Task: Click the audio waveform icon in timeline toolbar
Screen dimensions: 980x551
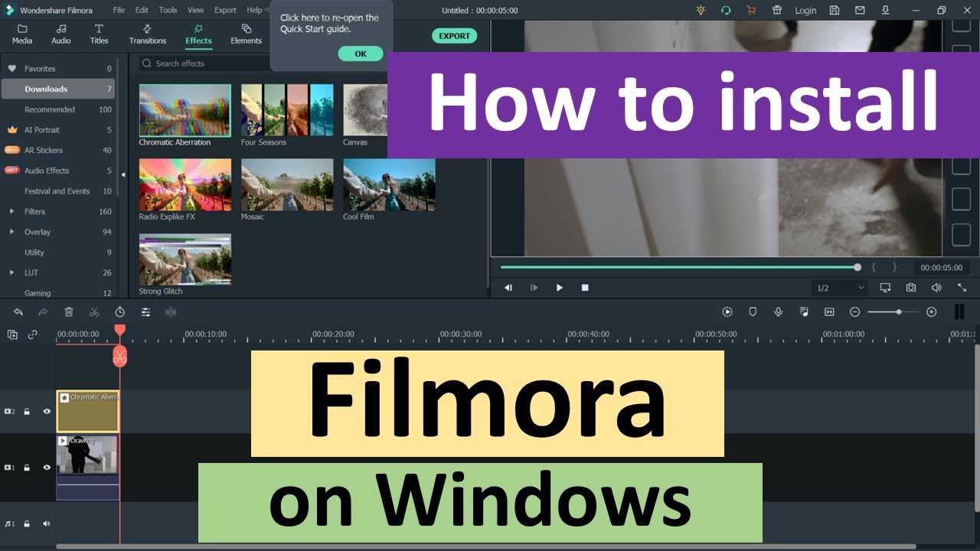Action: pyautogui.click(x=171, y=312)
